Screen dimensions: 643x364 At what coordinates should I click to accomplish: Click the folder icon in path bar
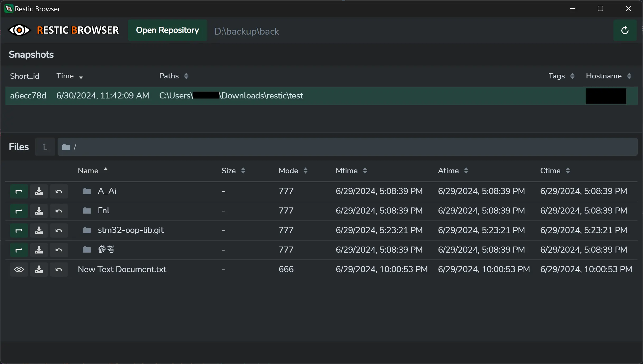[66, 147]
